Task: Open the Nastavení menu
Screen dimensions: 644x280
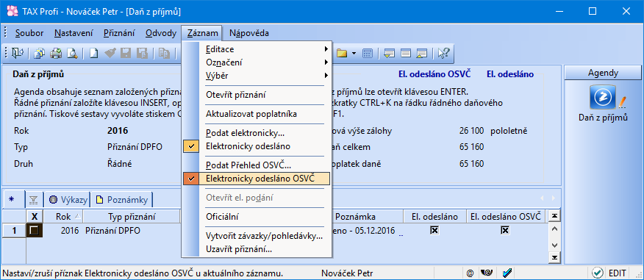Action: (74, 33)
